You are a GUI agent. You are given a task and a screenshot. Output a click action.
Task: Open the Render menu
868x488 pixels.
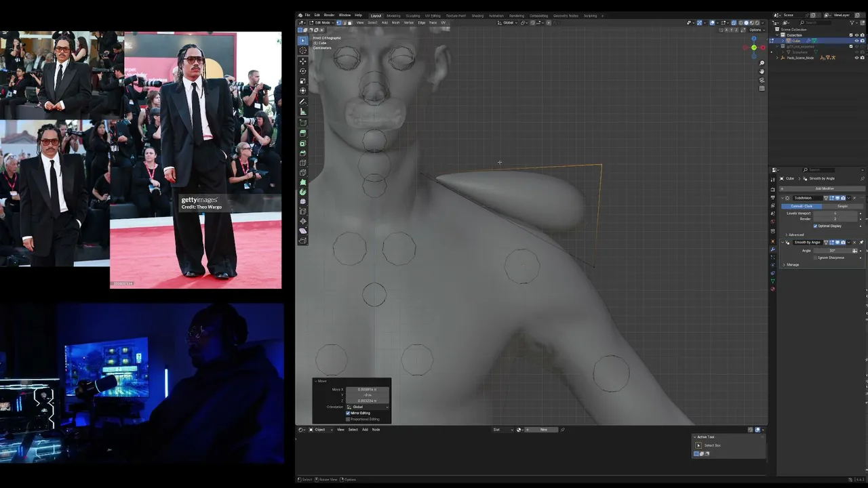pos(329,15)
